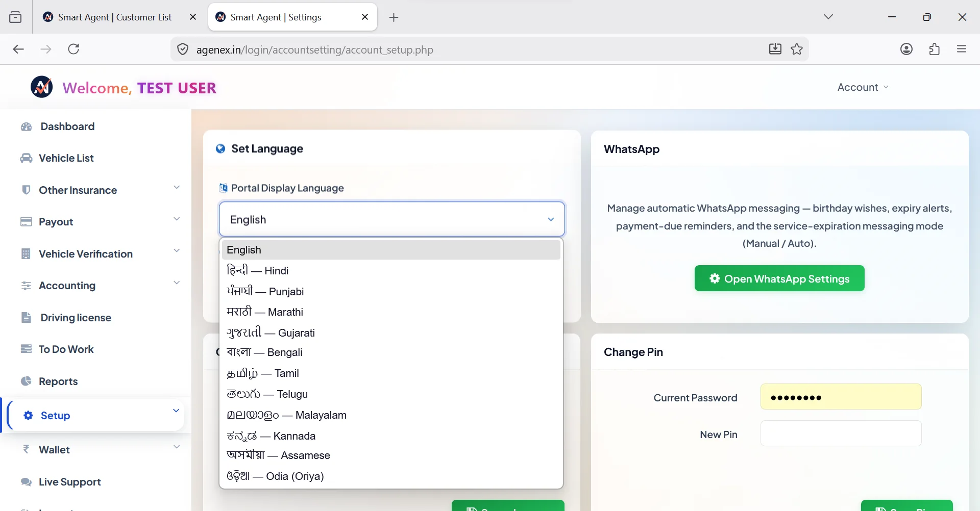The image size is (980, 511).
Task: Expand the Accounting submenu chevron
Action: (177, 283)
